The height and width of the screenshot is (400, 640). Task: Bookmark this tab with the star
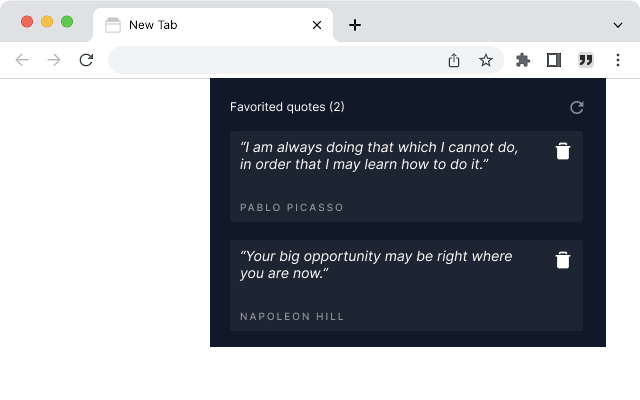[x=486, y=60]
